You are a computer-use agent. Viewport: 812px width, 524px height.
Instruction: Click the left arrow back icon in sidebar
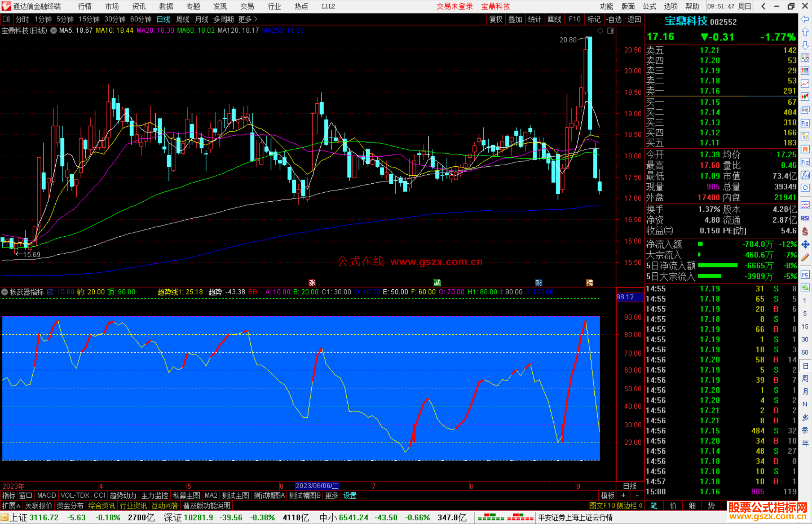(x=805, y=19)
